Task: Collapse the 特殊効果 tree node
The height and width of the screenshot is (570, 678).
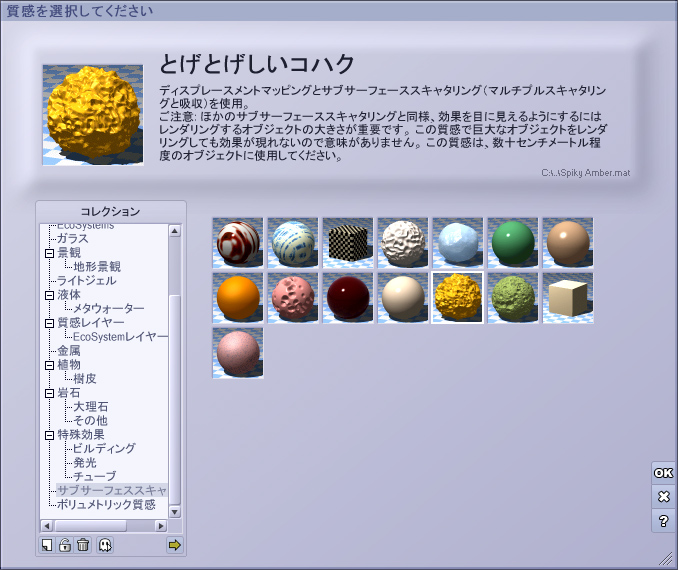Action: coord(49,435)
